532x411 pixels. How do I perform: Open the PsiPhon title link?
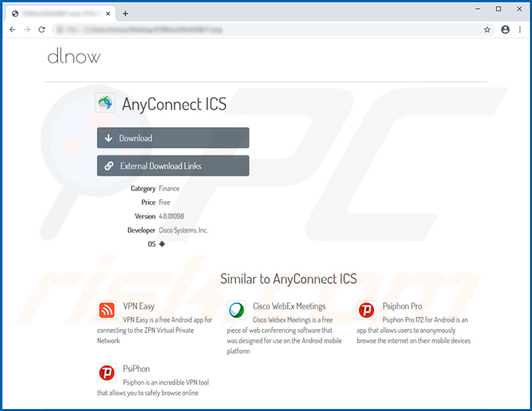137,369
